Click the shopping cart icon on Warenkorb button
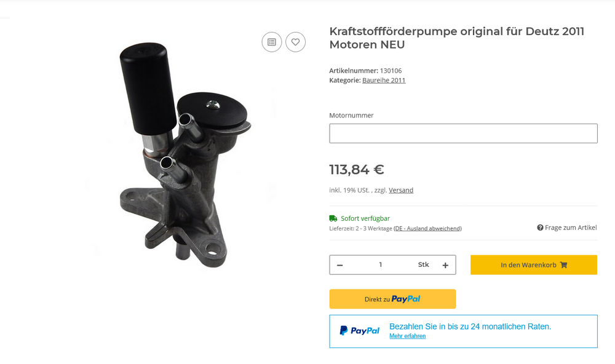 (x=563, y=265)
